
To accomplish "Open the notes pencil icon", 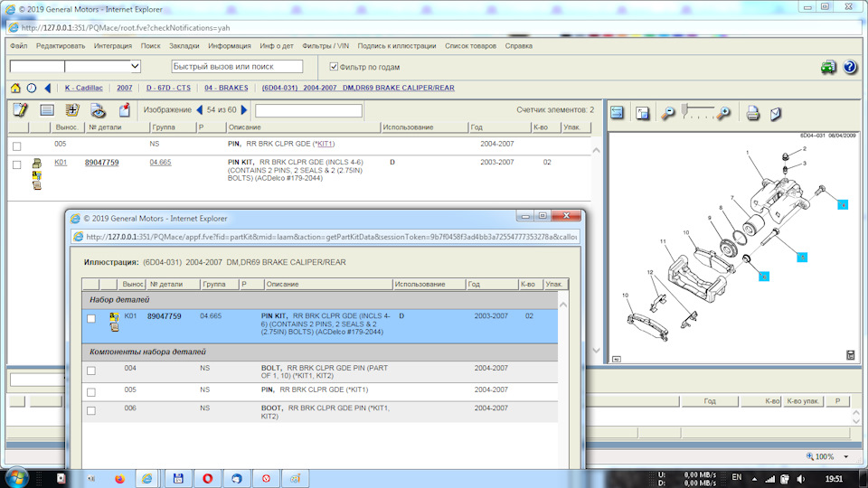I will [21, 110].
